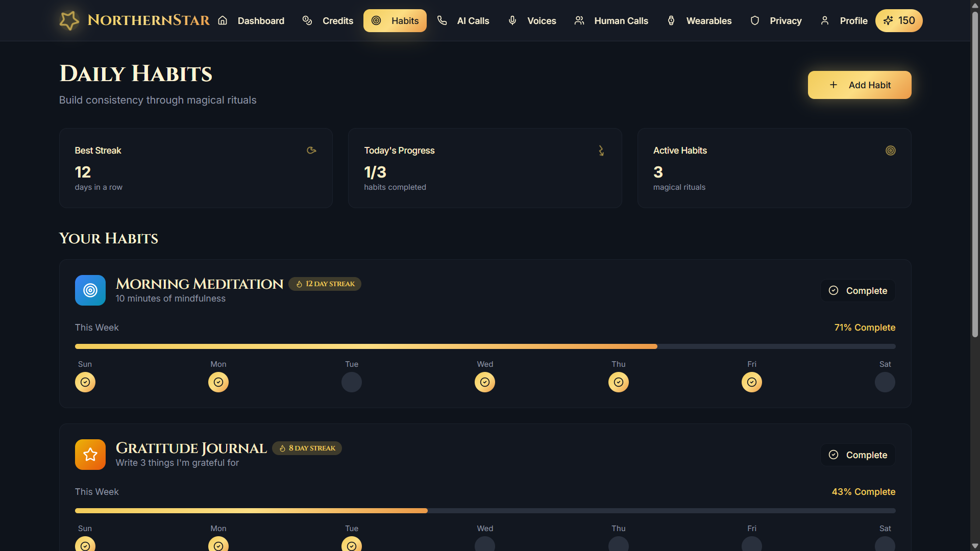The width and height of the screenshot is (980, 551).
Task: Click the Active Habits target icon
Action: point(891,151)
